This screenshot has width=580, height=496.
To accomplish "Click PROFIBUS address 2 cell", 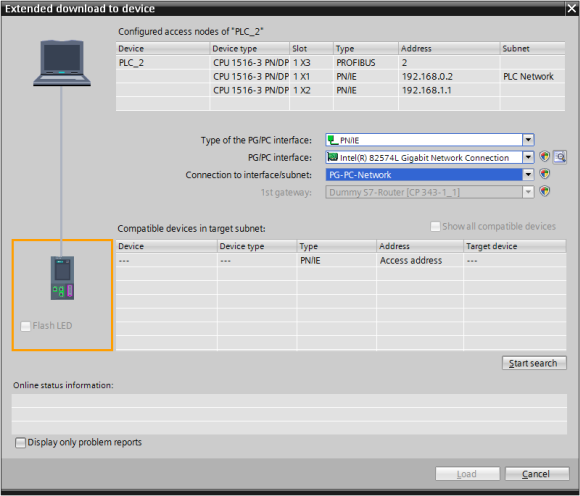I will [x=449, y=63].
